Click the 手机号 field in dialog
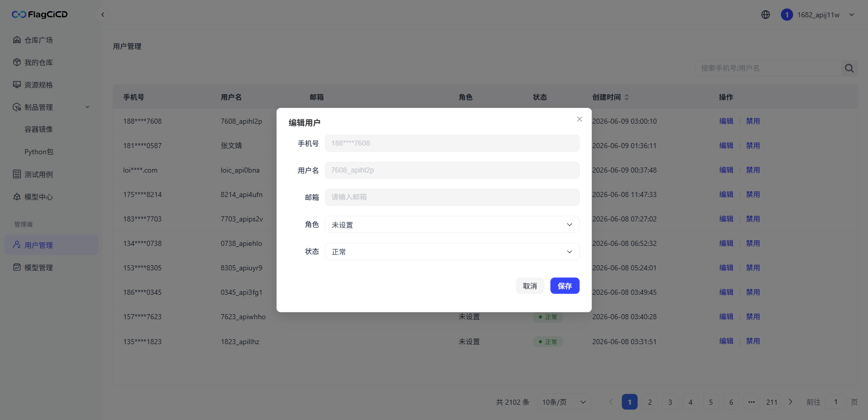 pos(452,143)
